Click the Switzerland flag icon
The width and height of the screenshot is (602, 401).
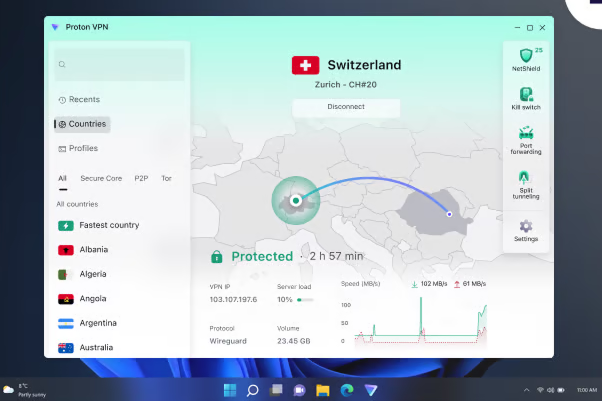point(305,65)
